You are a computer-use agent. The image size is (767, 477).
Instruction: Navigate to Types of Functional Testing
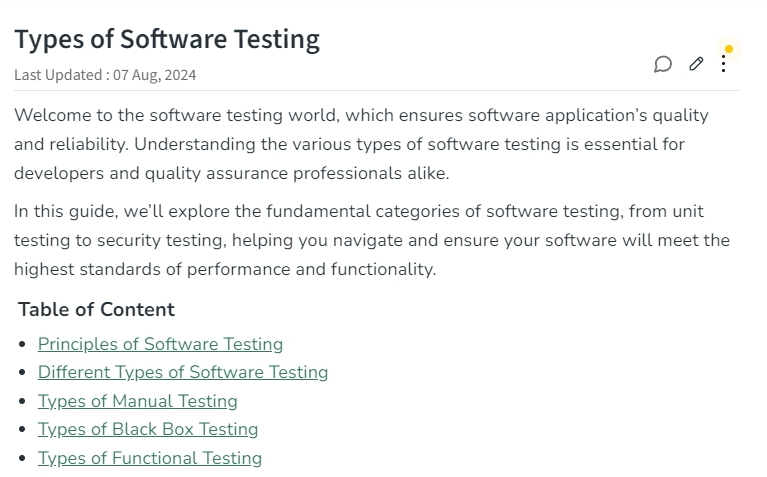pyautogui.click(x=150, y=458)
